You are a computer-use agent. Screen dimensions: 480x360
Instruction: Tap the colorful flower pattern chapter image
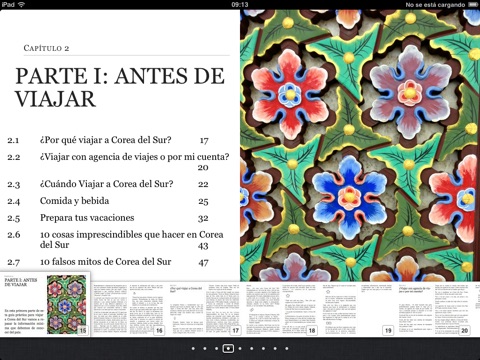pyautogui.click(x=360, y=145)
